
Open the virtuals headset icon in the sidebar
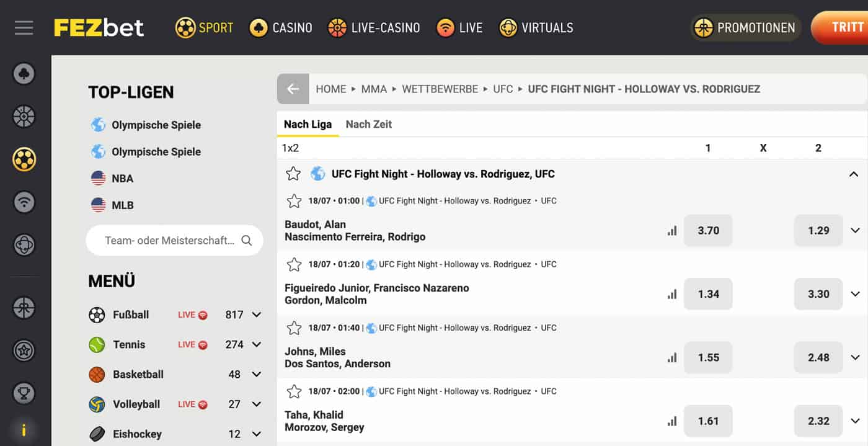point(24,245)
